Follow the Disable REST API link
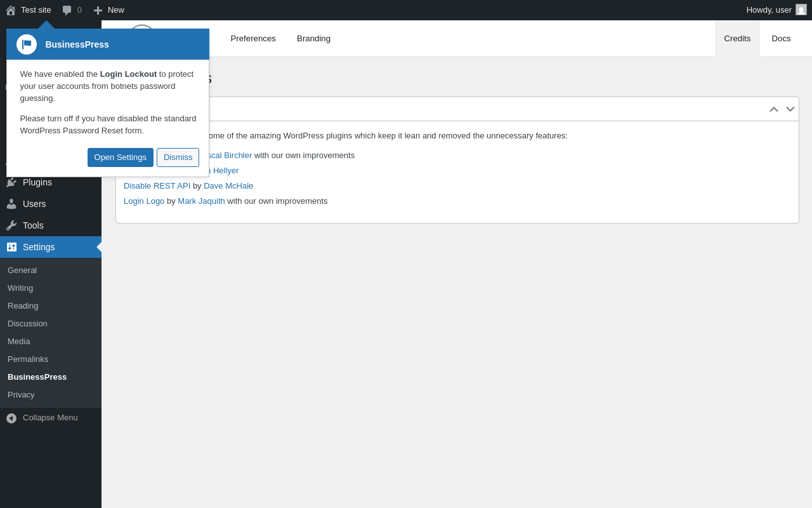 157,186
